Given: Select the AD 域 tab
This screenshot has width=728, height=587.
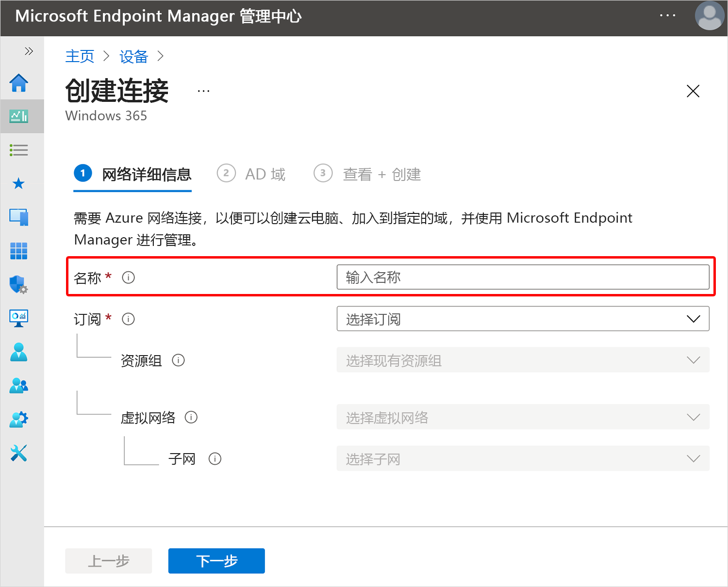Looking at the screenshot, I should 251,174.
